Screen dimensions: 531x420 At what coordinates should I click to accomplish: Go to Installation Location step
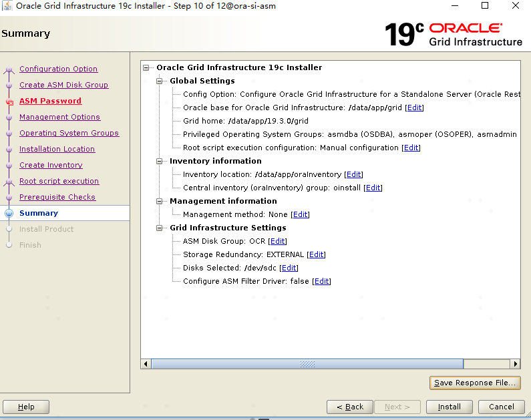click(x=57, y=149)
